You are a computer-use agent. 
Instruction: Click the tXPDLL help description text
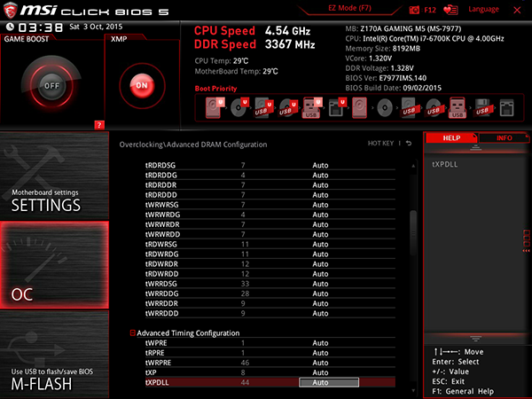444,164
